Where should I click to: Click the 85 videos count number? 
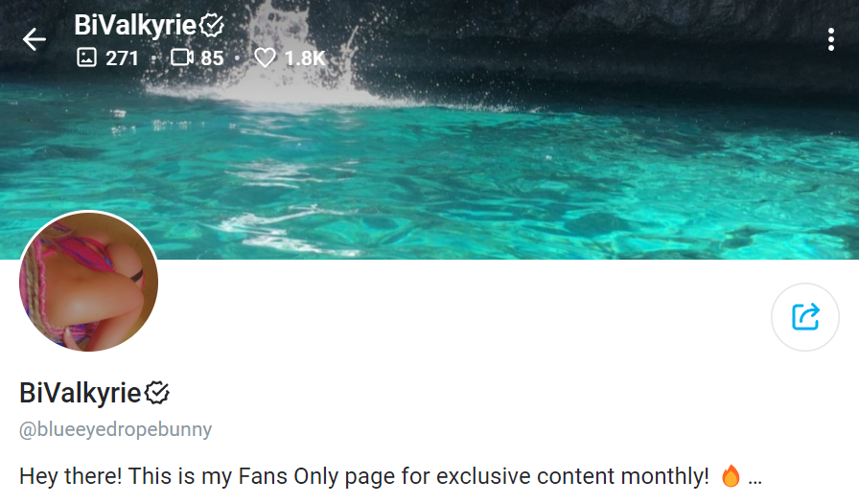[x=212, y=58]
